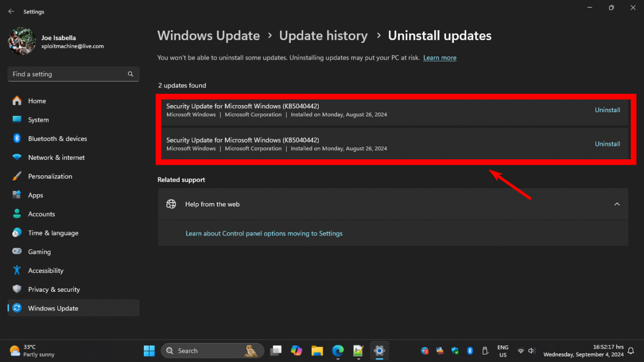Viewport: 644px width, 362px height.
Task: Click the 'Uninstall updates' page title
Action: (440, 36)
